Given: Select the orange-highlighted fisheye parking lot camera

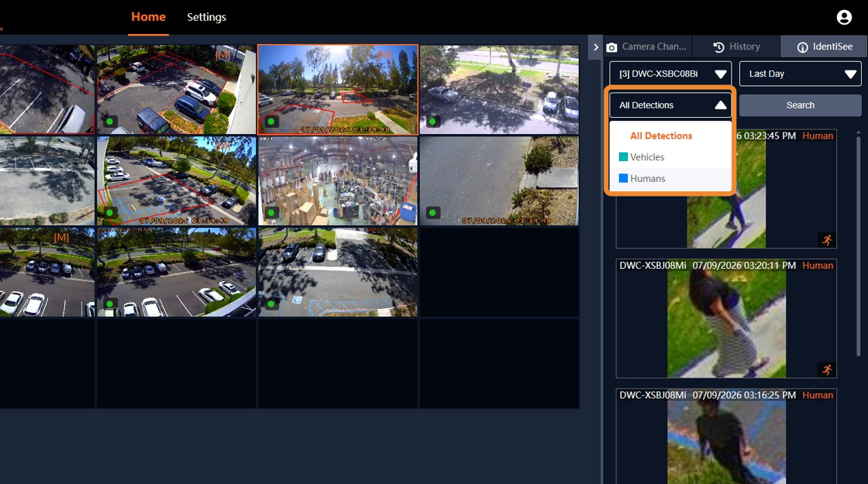Looking at the screenshot, I should coord(338,90).
